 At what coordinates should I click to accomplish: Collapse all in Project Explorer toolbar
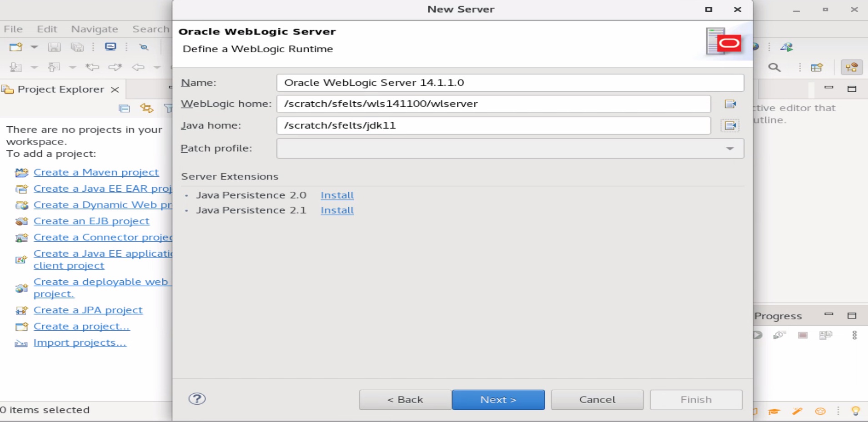pyautogui.click(x=124, y=108)
